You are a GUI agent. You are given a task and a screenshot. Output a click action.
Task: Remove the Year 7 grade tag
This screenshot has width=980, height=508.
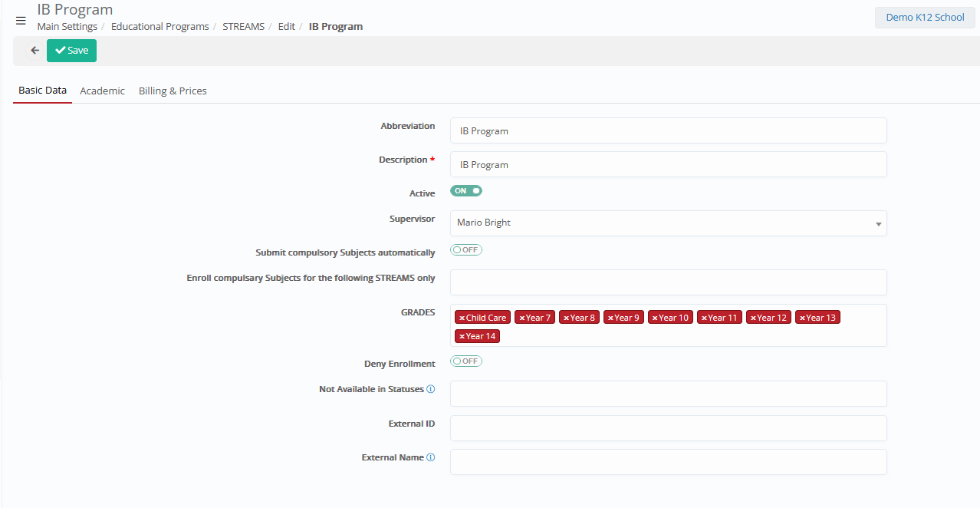[x=522, y=318]
